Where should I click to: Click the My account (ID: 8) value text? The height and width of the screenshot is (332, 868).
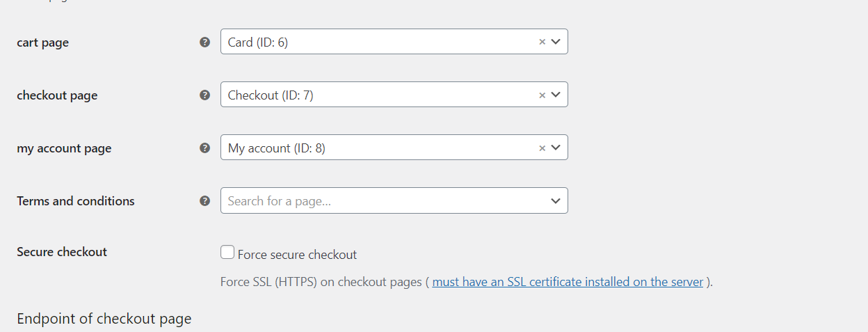pyautogui.click(x=277, y=148)
